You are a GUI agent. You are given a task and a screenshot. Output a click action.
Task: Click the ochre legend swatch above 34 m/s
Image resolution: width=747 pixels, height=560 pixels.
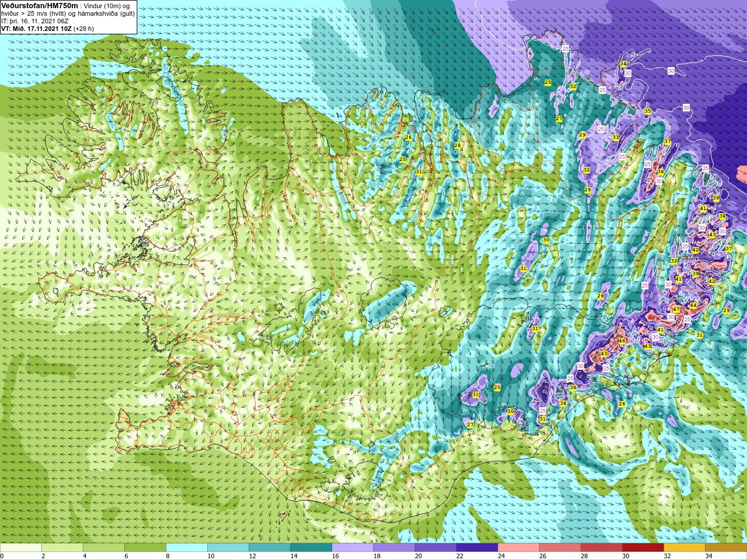point(725,548)
